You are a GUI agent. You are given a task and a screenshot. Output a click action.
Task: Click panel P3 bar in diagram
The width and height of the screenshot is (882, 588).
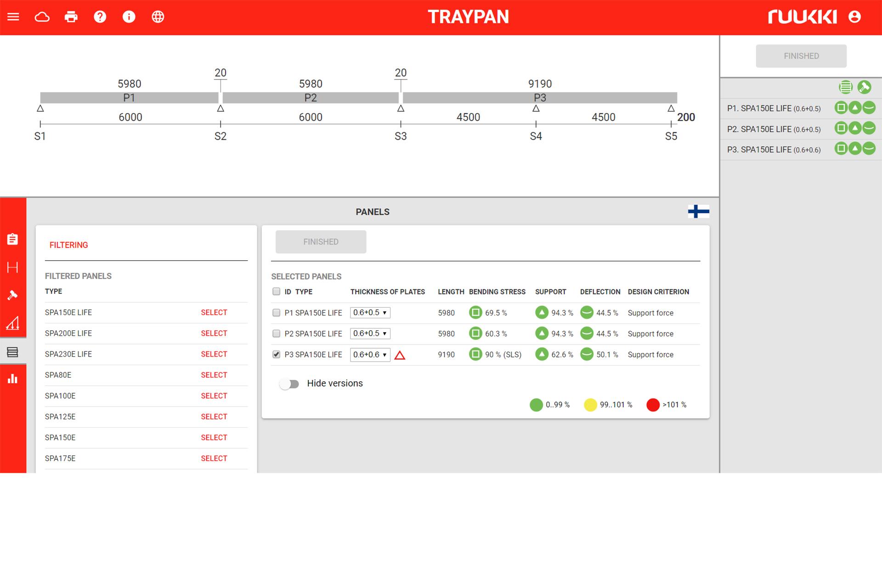tap(540, 97)
